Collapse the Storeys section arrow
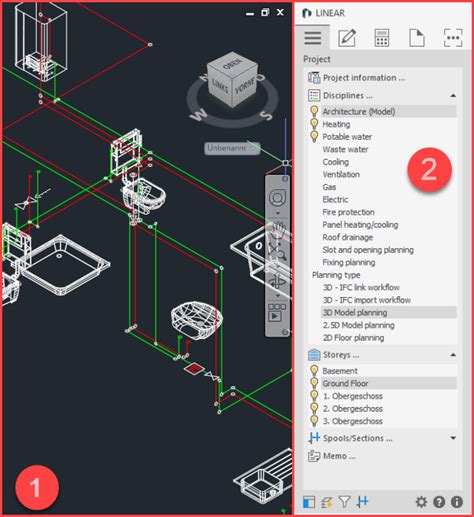The height and width of the screenshot is (517, 474). pyautogui.click(x=453, y=355)
